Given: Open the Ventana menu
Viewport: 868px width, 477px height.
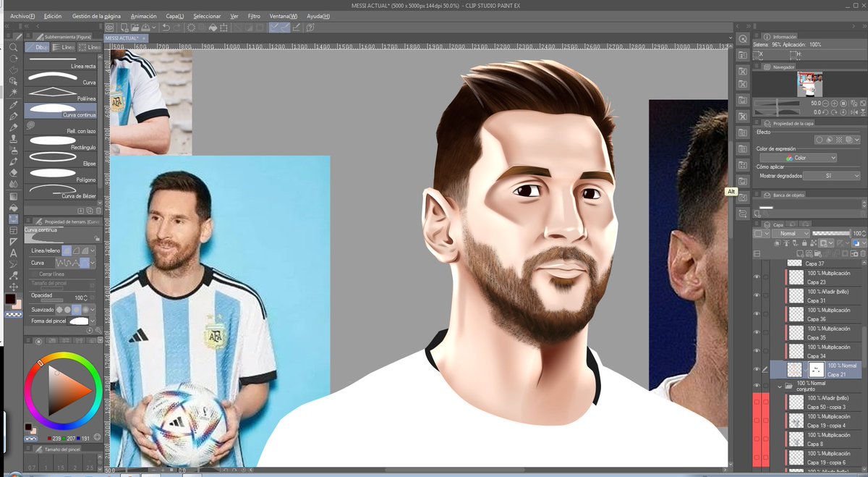Looking at the screenshot, I should click(284, 16).
